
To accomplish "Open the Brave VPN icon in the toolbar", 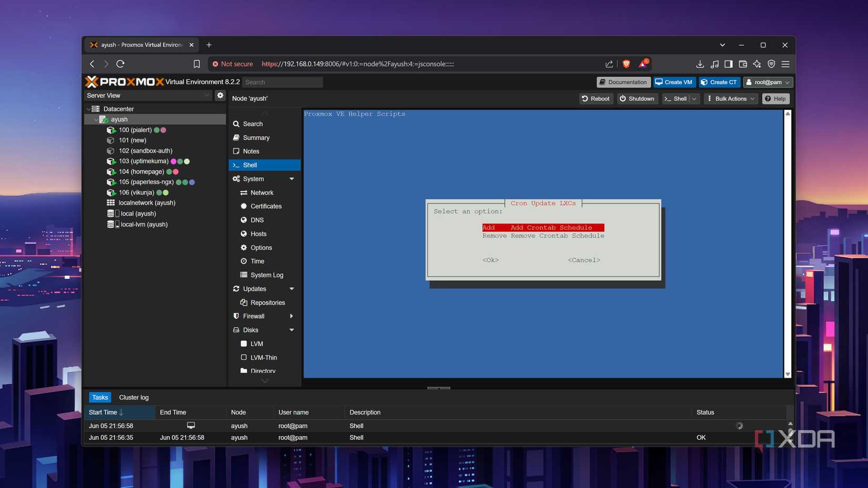I will (771, 64).
